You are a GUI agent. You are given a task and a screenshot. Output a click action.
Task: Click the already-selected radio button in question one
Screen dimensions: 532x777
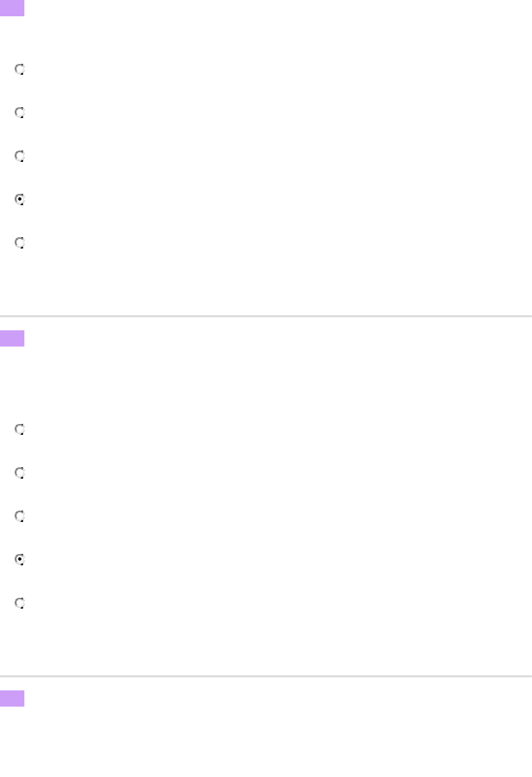pyautogui.click(x=20, y=199)
